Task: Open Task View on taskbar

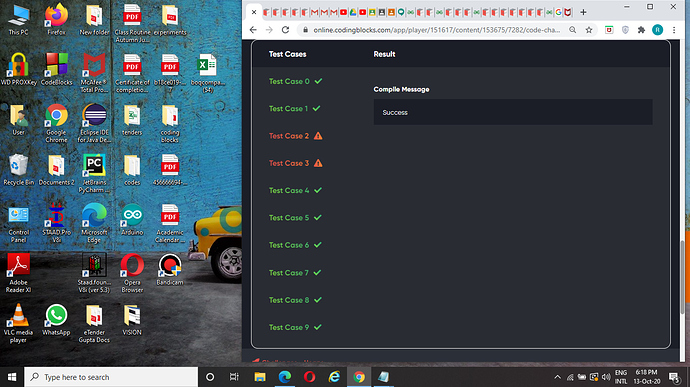Action: tap(234, 377)
